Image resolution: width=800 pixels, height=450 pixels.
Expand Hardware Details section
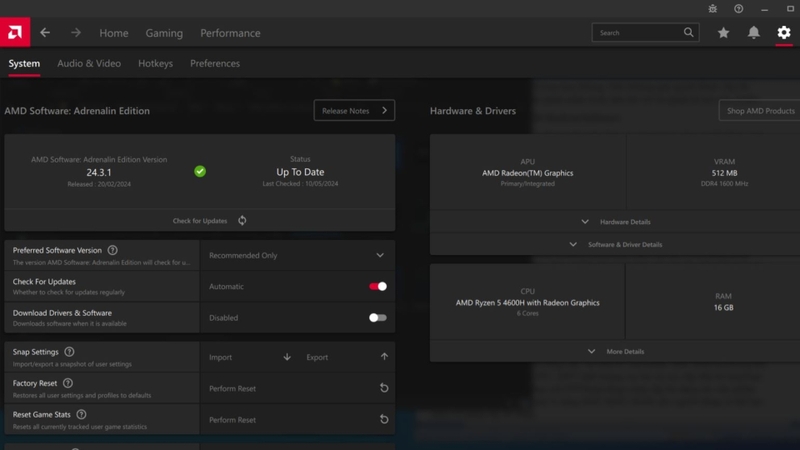[x=616, y=222]
